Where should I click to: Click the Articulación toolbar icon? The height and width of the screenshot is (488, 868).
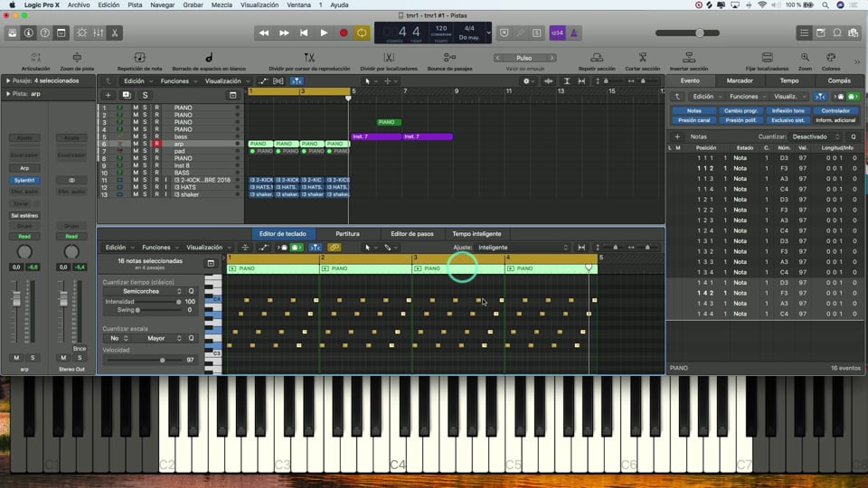(35, 58)
